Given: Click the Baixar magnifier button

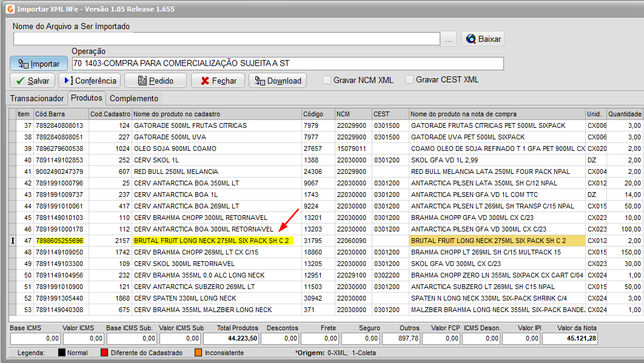Looking at the screenshot, I should [483, 39].
